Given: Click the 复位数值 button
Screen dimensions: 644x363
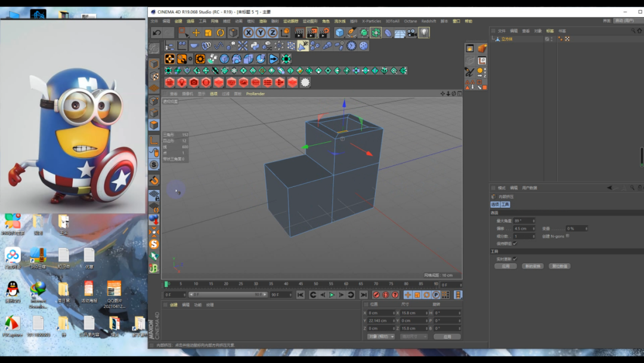Looking at the screenshot, I should (559, 266).
